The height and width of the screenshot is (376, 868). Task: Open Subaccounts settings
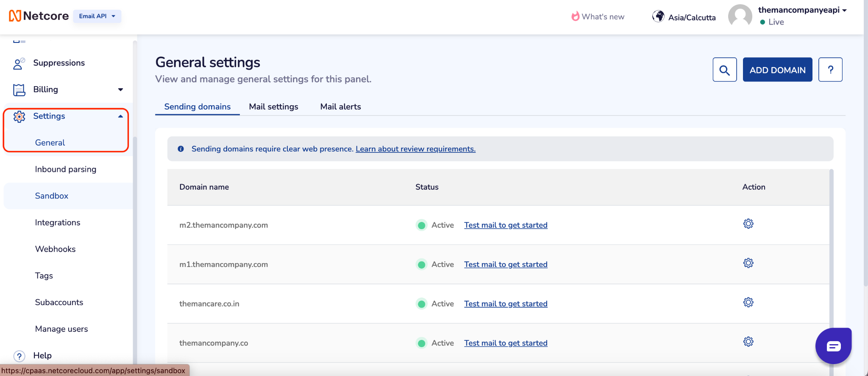click(x=59, y=302)
